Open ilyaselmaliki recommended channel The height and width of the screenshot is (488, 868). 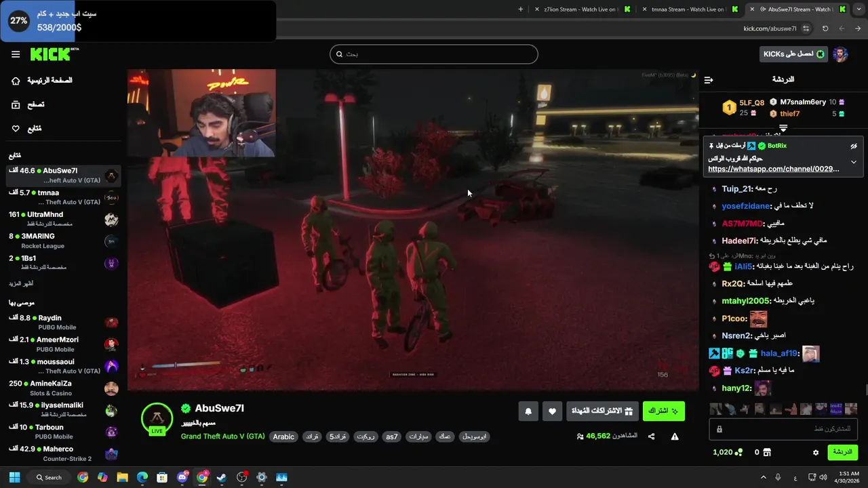[x=64, y=409]
